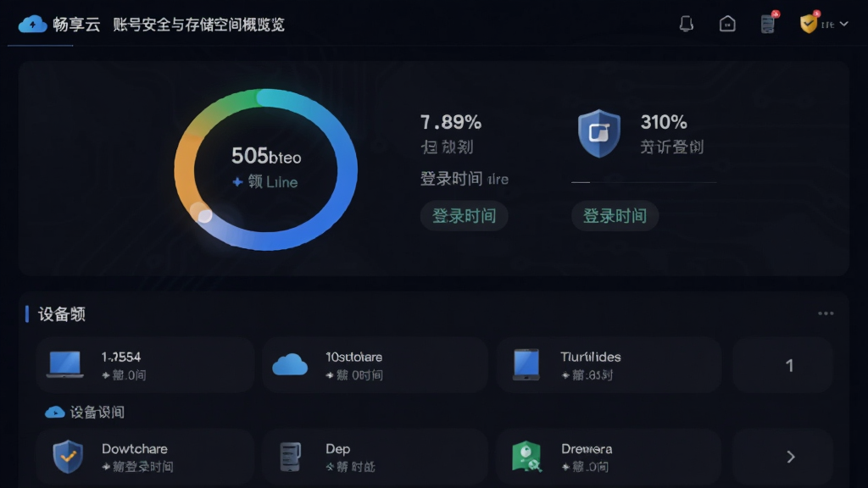Viewport: 868px width, 488px height.
Task: Click the 账号安全与存储空间概览 header title
Action: [x=198, y=25]
